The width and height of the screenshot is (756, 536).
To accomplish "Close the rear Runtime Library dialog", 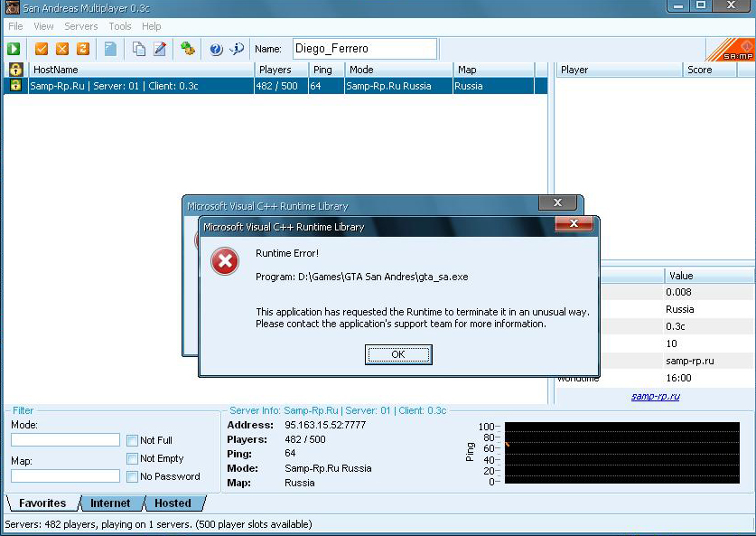I will [x=557, y=202].
